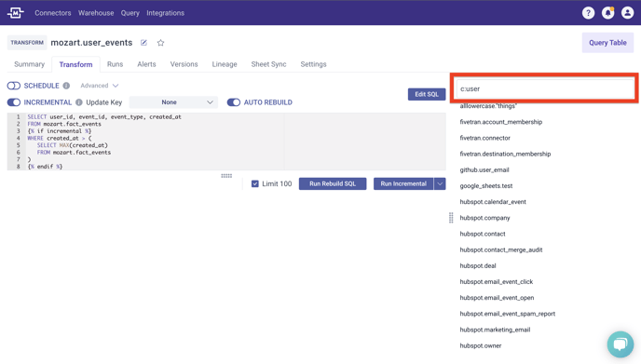Switch to the Lineage tab
Screen dimensions: 641x364
coord(225,64)
